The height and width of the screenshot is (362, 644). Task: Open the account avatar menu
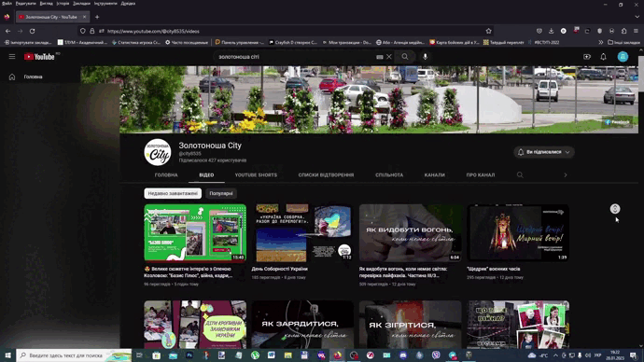[623, 57]
